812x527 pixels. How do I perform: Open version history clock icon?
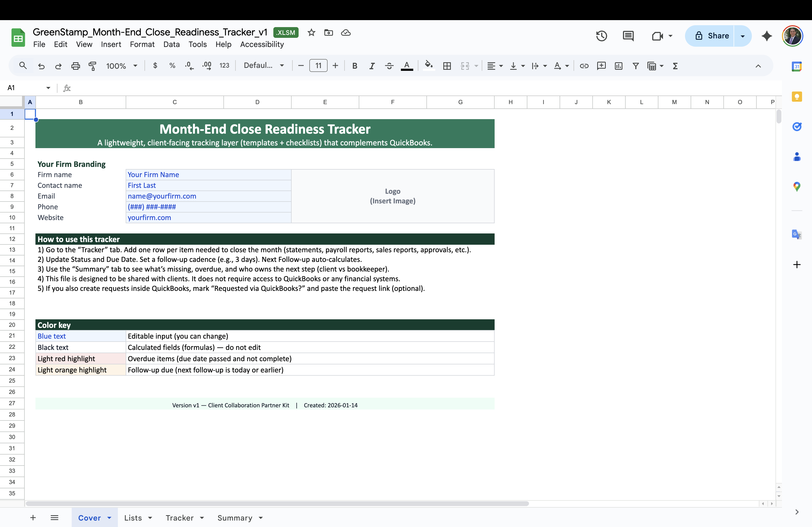[x=601, y=36]
